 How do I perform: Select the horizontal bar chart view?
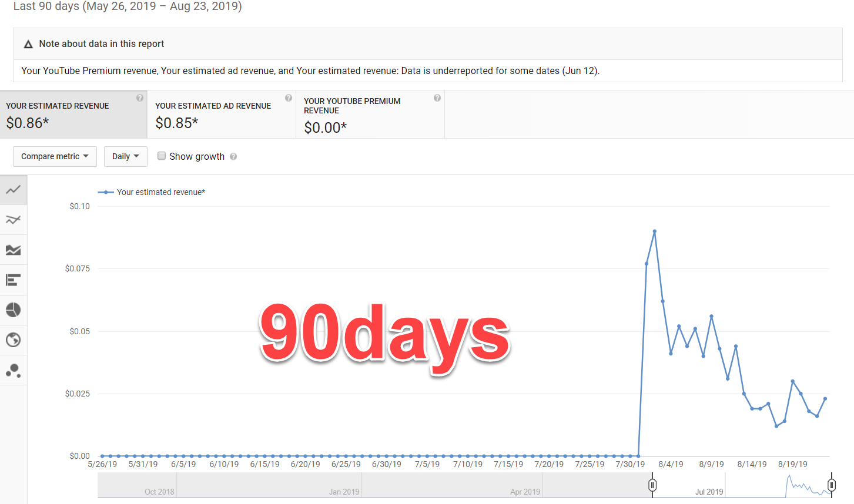click(14, 280)
